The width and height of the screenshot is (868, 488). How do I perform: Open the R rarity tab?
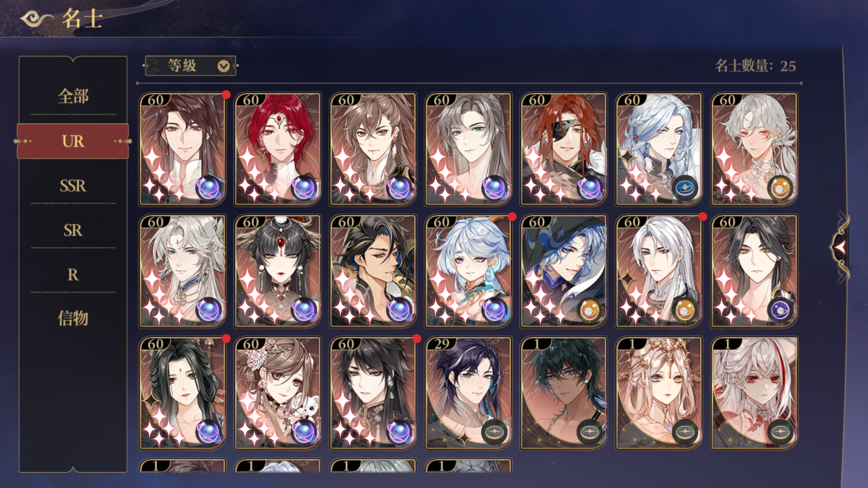[73, 275]
